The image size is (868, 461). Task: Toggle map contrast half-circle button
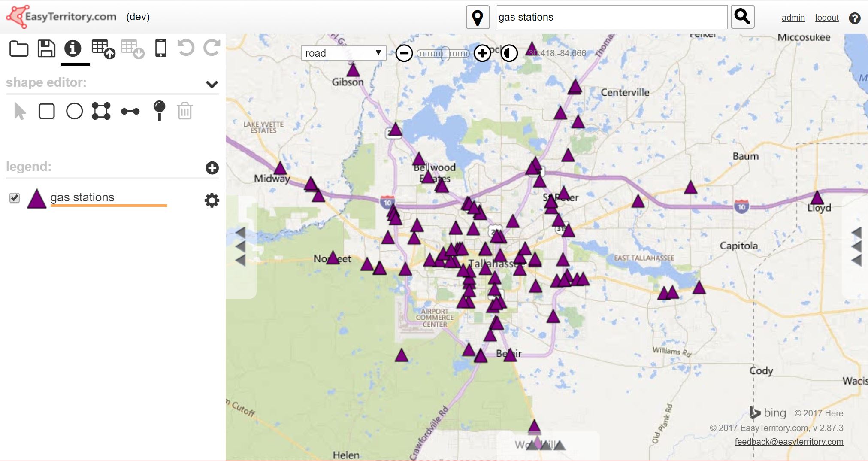coord(509,54)
